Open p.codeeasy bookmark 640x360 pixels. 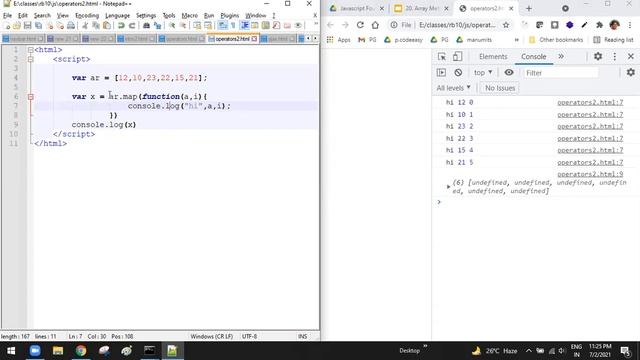[403, 40]
